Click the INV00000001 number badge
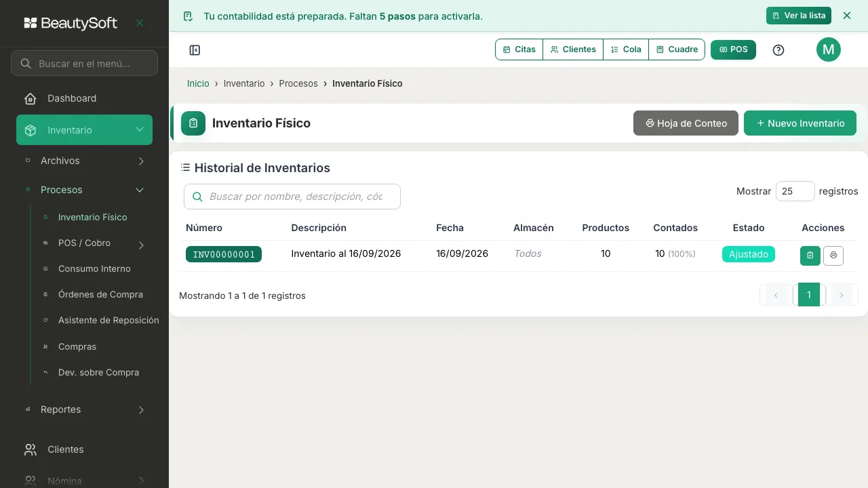The image size is (868, 488). [x=224, y=255]
